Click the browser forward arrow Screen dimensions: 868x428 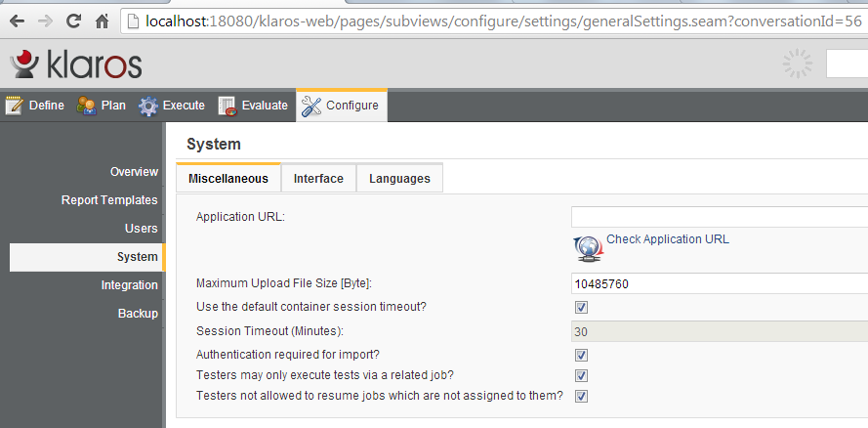(46, 20)
